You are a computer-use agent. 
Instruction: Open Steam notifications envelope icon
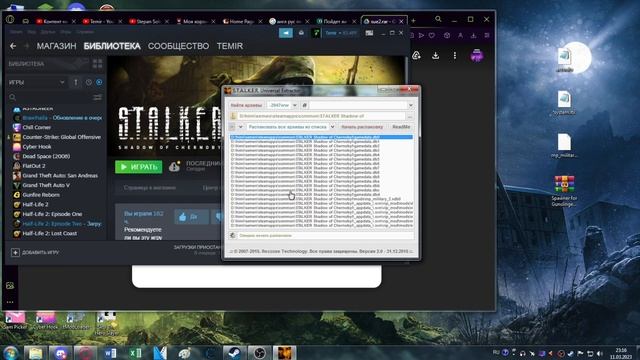301,33
